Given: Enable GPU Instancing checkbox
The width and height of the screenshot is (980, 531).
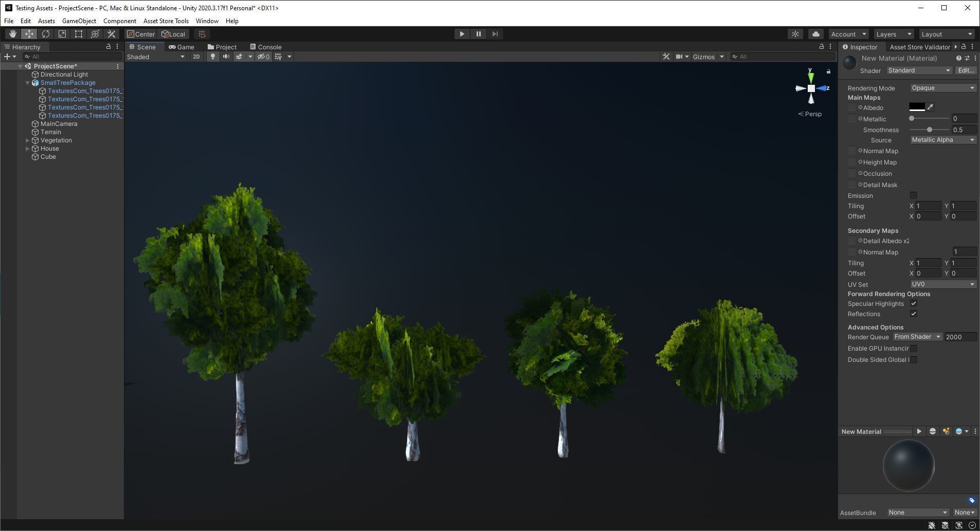Looking at the screenshot, I should click(914, 349).
